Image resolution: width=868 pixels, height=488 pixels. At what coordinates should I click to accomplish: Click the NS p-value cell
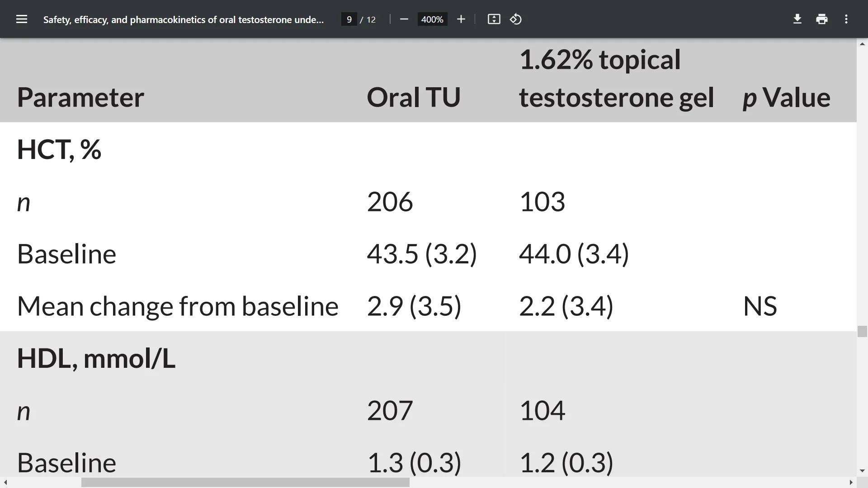click(760, 306)
